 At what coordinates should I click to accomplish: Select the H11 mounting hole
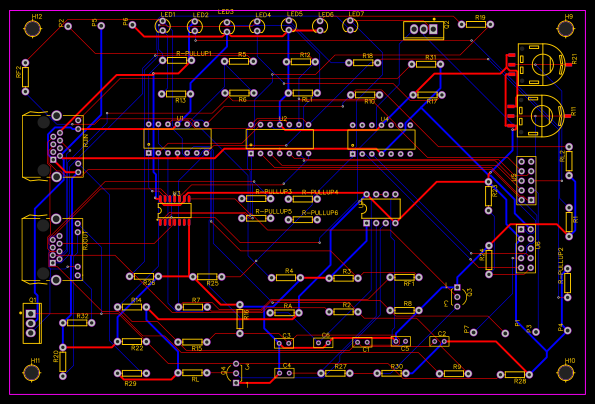pos(32,373)
